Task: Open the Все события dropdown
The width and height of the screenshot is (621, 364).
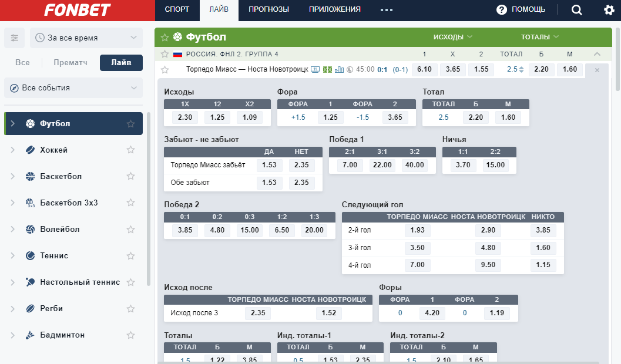Action: 73,88
